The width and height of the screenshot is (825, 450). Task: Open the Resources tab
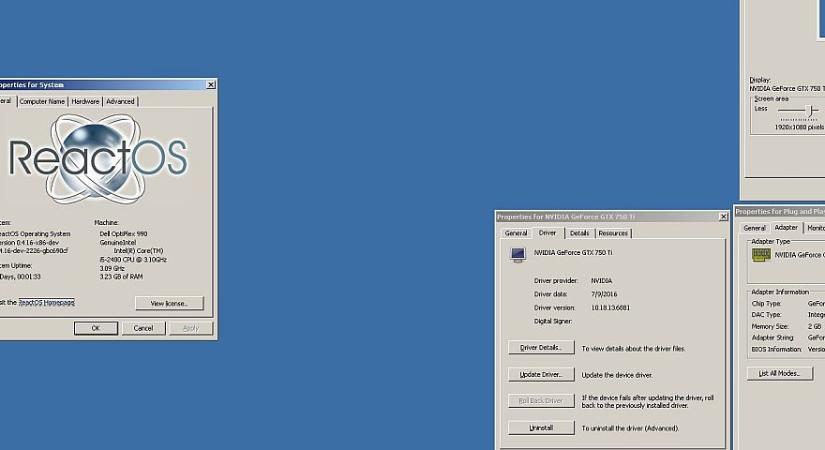[613, 233]
